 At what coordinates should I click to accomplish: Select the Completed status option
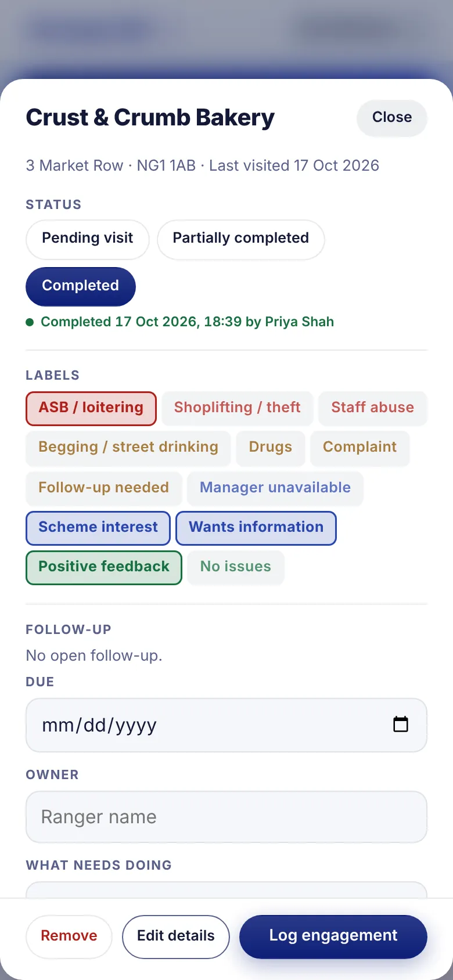81,286
